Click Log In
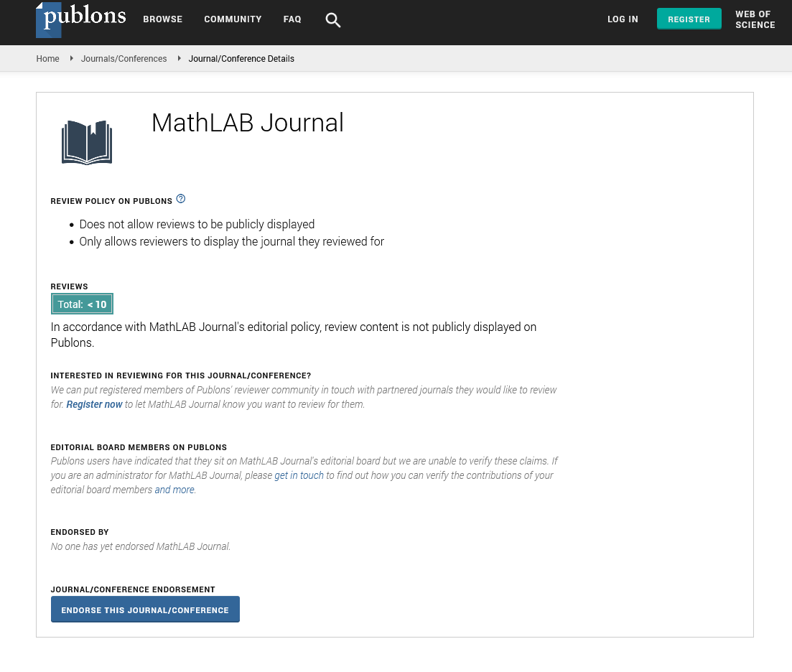The image size is (792, 672). pos(623,19)
